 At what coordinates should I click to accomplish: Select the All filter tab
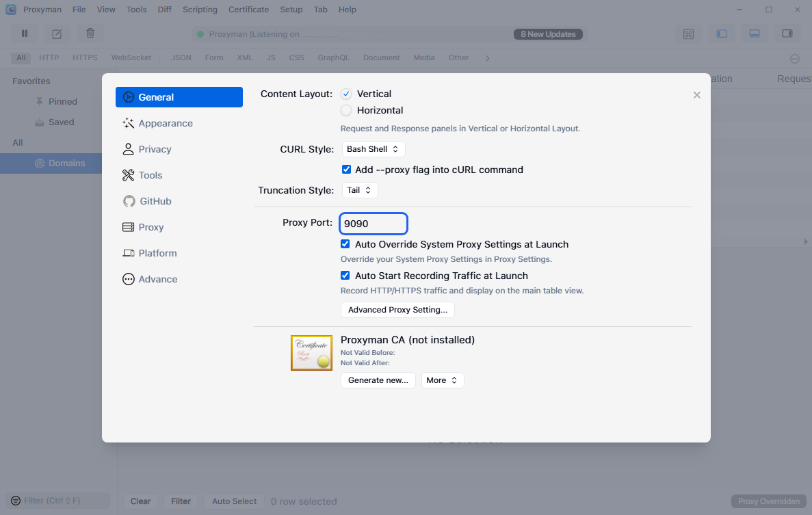coord(21,58)
